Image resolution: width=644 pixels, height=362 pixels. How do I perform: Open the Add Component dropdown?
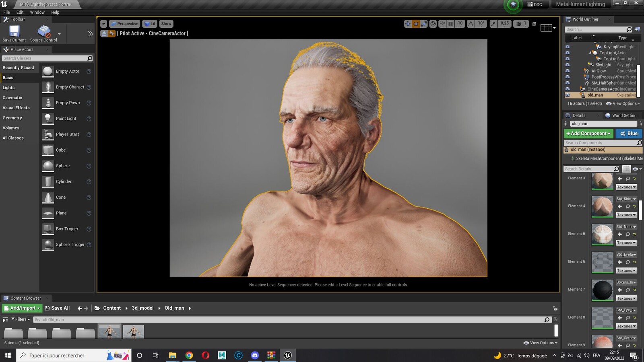pos(588,134)
